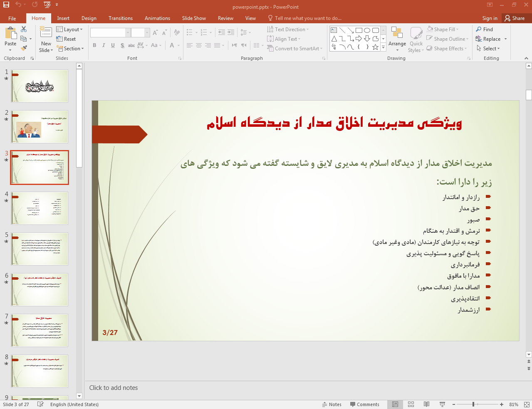This screenshot has height=409, width=532.
Task: Click Sign in link
Action: (x=490, y=18)
